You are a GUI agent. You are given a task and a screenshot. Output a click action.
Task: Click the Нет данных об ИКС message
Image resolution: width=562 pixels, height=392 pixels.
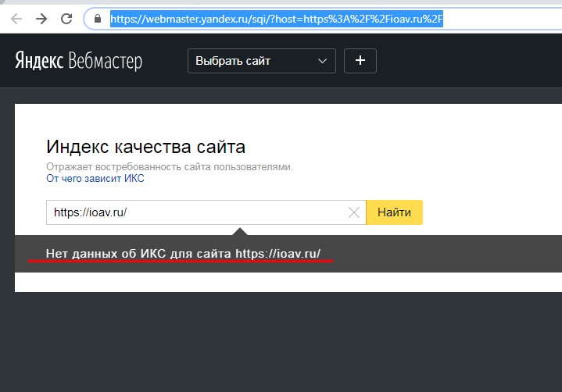(x=183, y=254)
